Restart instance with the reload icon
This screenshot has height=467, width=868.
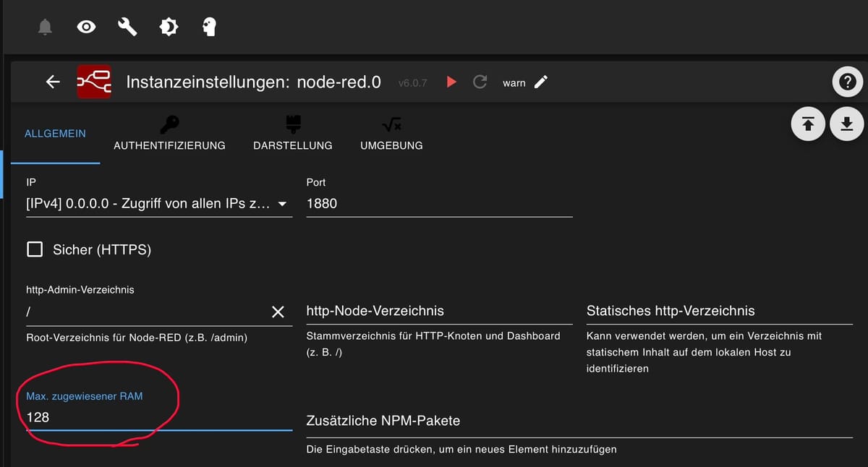click(480, 82)
